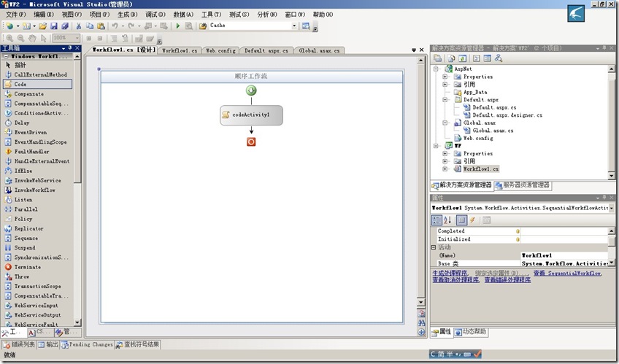
Task: Select the Code activity in toolbox
Action: coord(37,84)
